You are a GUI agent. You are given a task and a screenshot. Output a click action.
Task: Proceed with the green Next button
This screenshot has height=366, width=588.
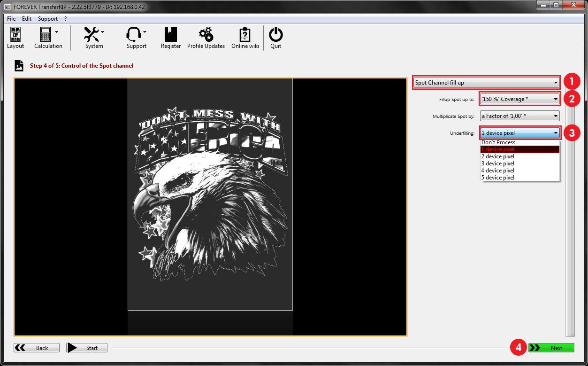(551, 348)
